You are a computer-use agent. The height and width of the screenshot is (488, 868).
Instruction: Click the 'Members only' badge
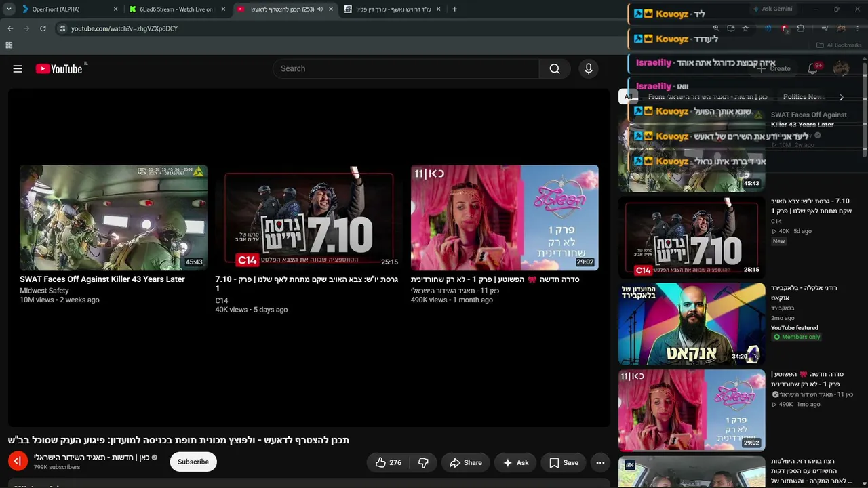pyautogui.click(x=797, y=337)
